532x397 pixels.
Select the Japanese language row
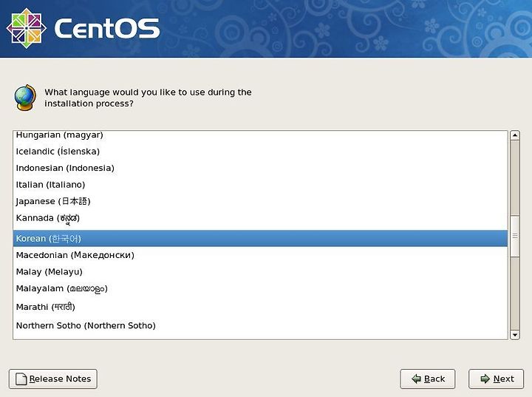coord(260,201)
